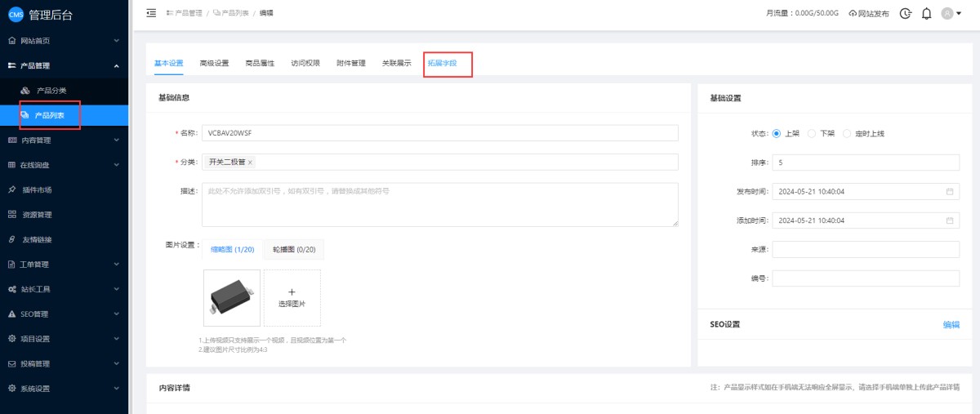
Task: Remove the 开关二极管 category tag
Action: [x=250, y=162]
